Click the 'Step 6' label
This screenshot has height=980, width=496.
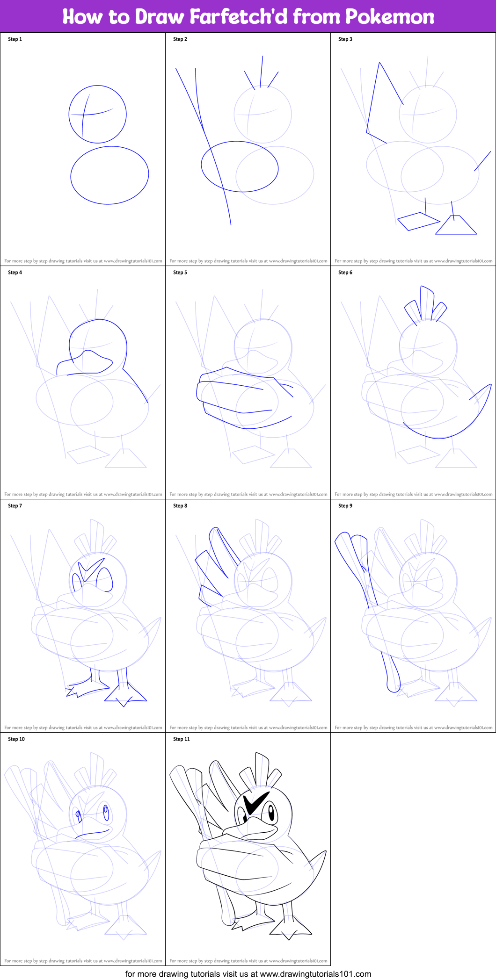click(345, 273)
